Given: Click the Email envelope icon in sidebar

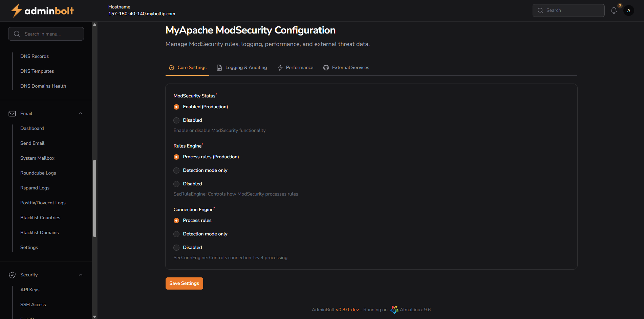Looking at the screenshot, I should coord(12,113).
